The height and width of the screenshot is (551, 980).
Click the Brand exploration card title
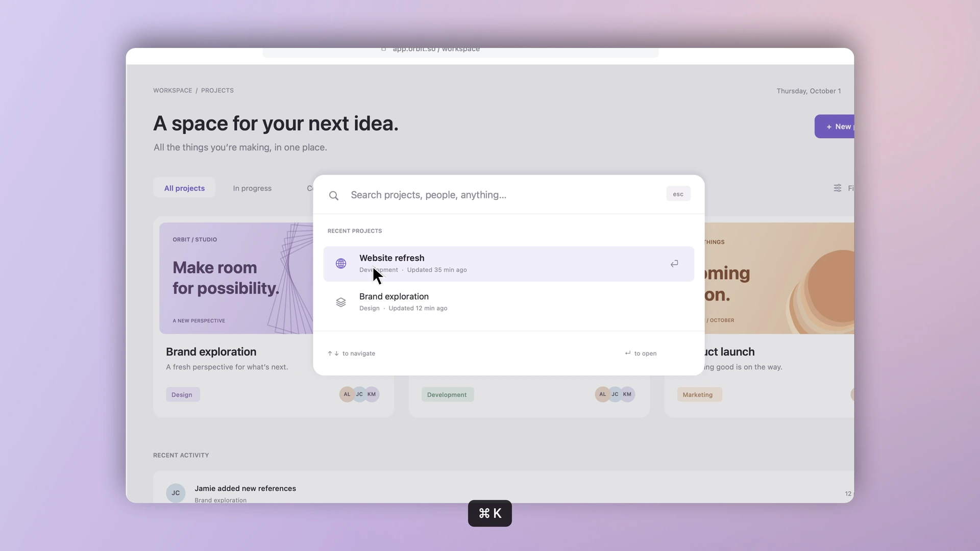pyautogui.click(x=211, y=352)
